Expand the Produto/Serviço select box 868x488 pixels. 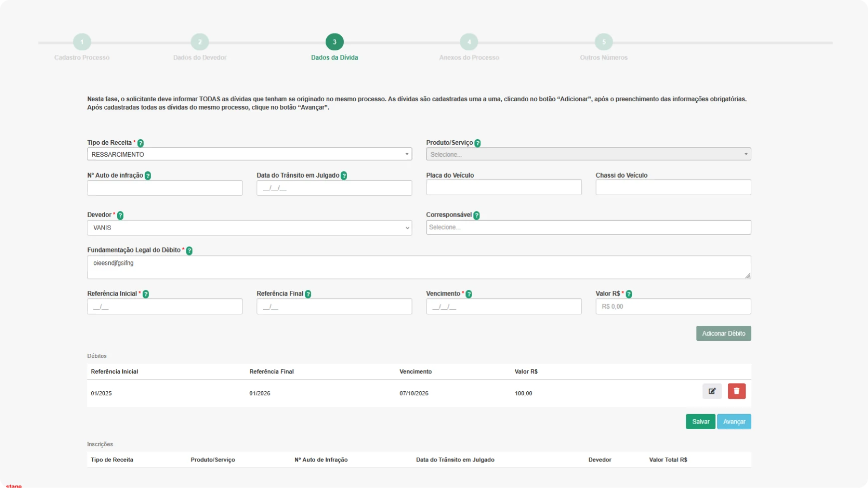click(589, 154)
